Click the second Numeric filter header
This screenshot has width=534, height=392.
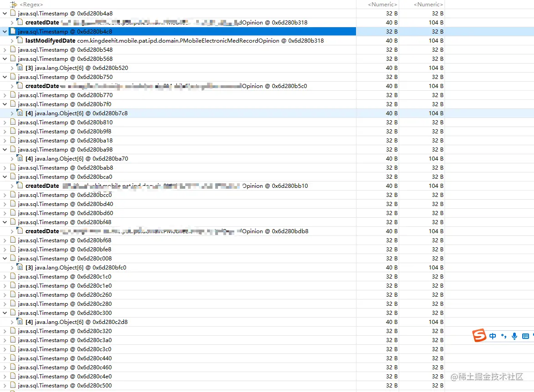click(428, 5)
